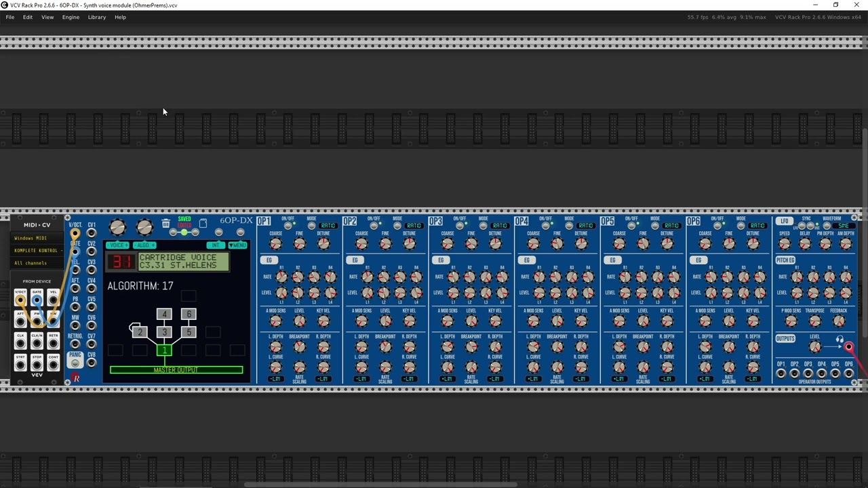The image size is (868, 488).
Task: Select operator 1 box in algorithm display
Action: [164, 350]
